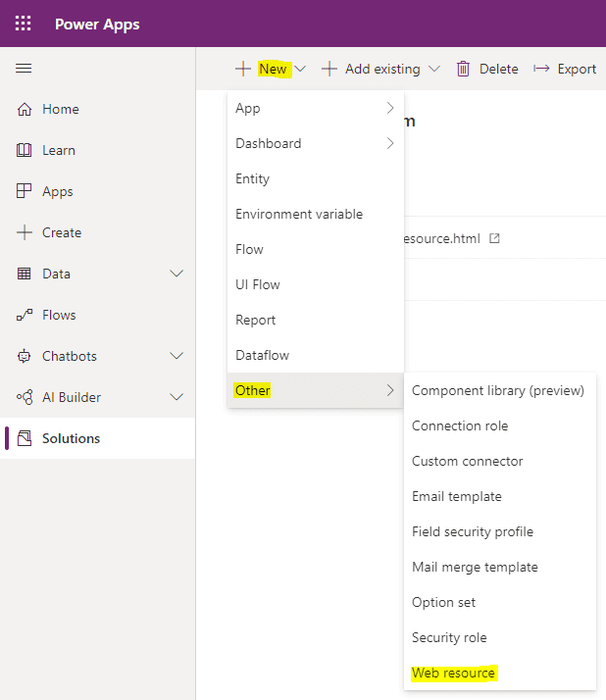Image resolution: width=606 pixels, height=700 pixels.
Task: Select Environment variable menu item
Action: tap(299, 214)
